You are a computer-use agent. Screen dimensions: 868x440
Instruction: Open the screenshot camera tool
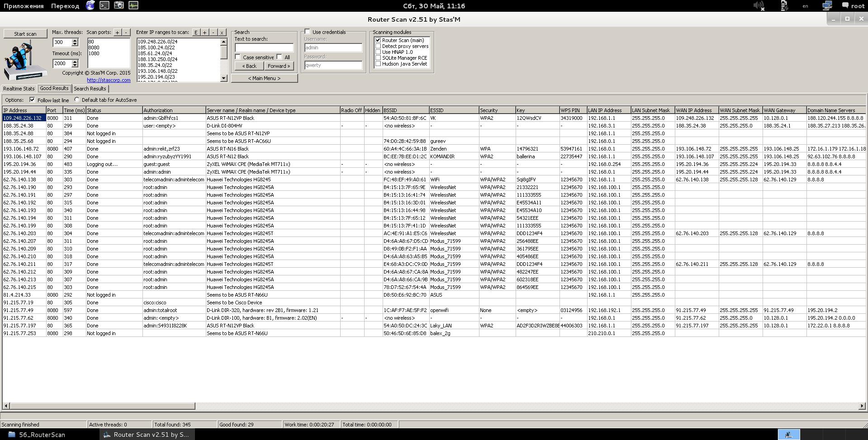(x=119, y=5)
